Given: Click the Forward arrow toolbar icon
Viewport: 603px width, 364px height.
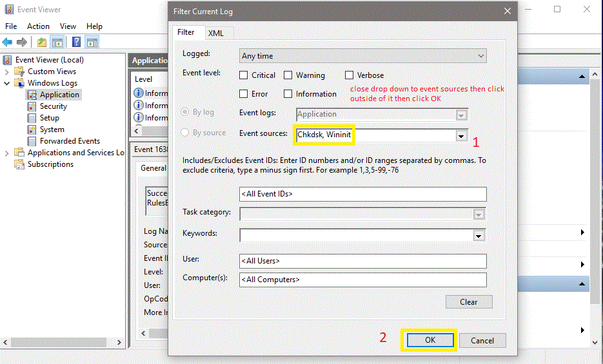Looking at the screenshot, I should (x=22, y=42).
